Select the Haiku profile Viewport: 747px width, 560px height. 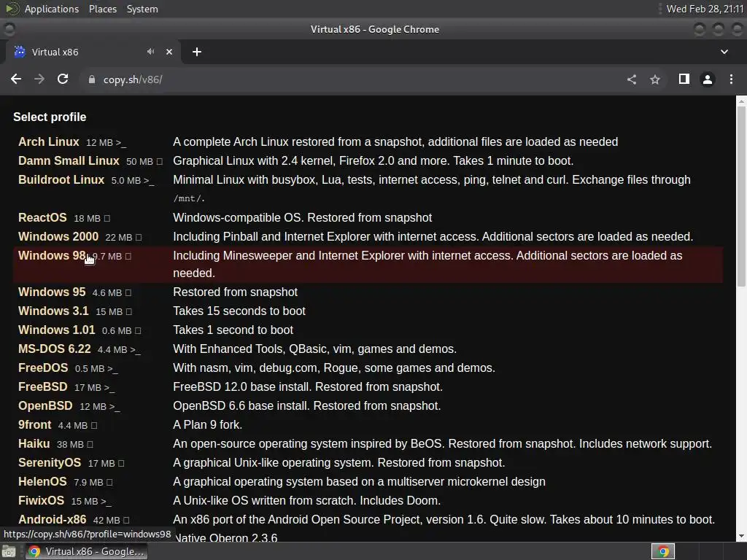pyautogui.click(x=34, y=444)
